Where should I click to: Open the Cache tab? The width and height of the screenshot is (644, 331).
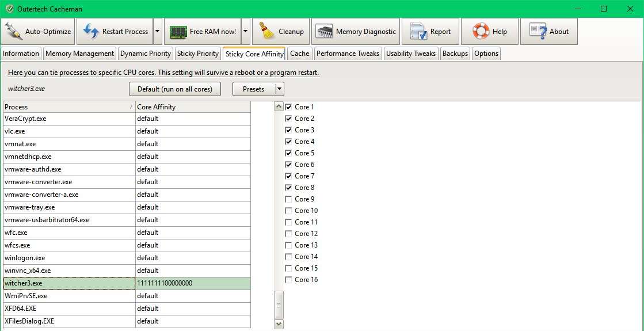click(x=300, y=54)
